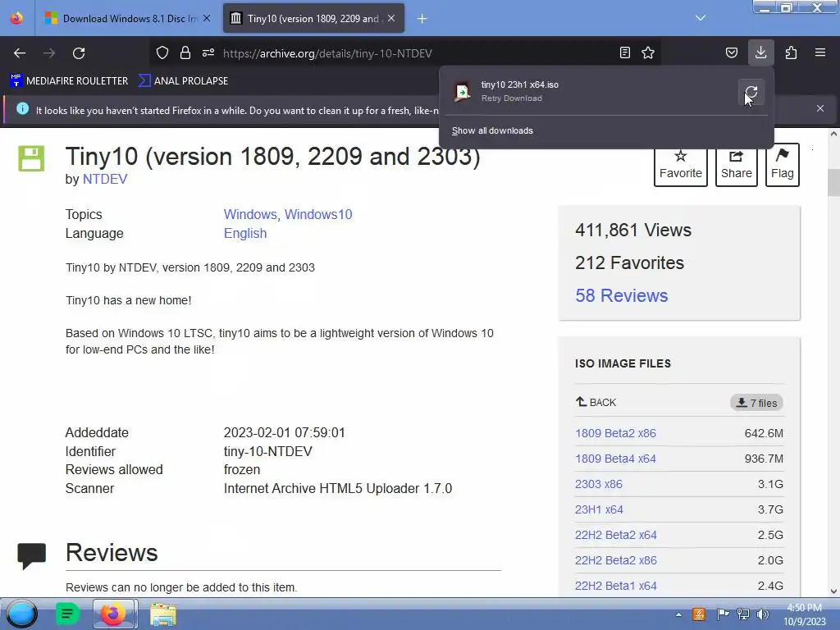Select the Tiny10 archive tab
This screenshot has width=840, height=630.
click(313, 18)
